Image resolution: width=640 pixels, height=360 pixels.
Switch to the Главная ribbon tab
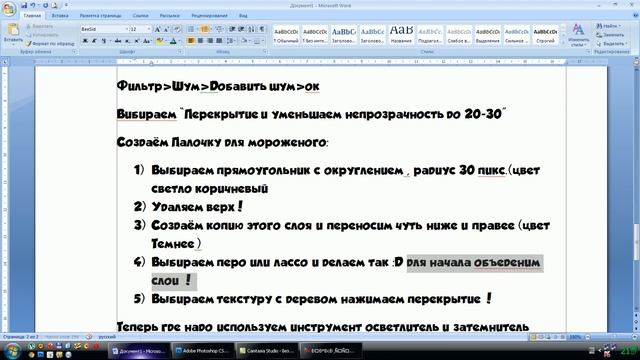click(32, 16)
